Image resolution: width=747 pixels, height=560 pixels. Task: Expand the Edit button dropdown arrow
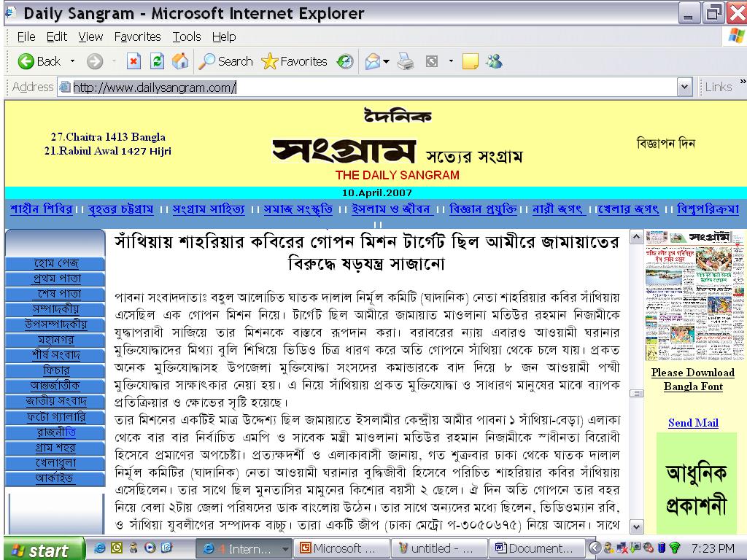click(451, 61)
